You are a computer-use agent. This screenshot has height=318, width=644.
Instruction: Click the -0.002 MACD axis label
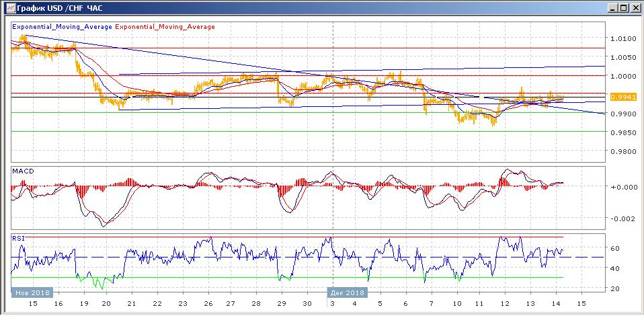coord(623,218)
